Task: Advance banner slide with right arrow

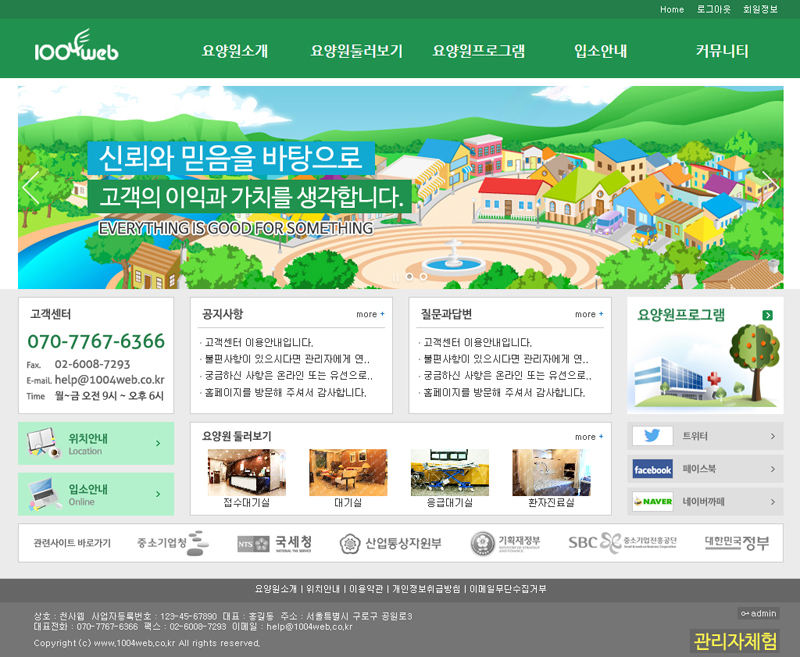Action: 769,187
